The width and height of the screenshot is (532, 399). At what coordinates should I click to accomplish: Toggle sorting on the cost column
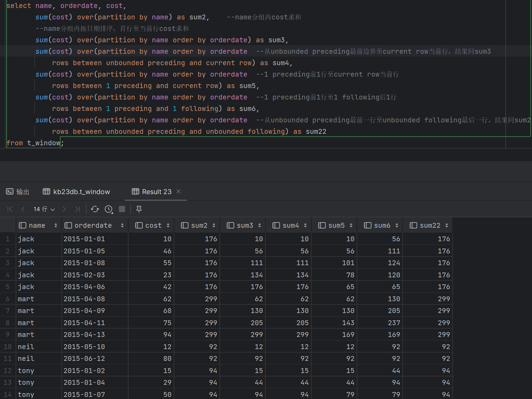tap(168, 225)
